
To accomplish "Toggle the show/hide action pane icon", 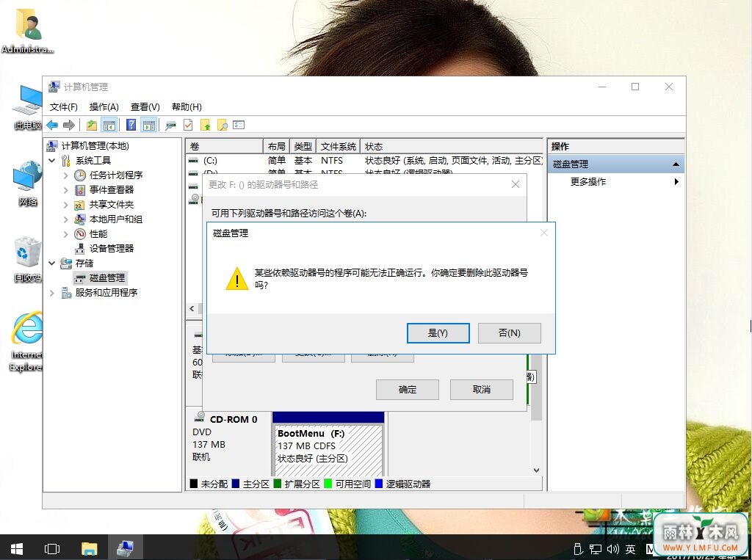I will coord(149,125).
